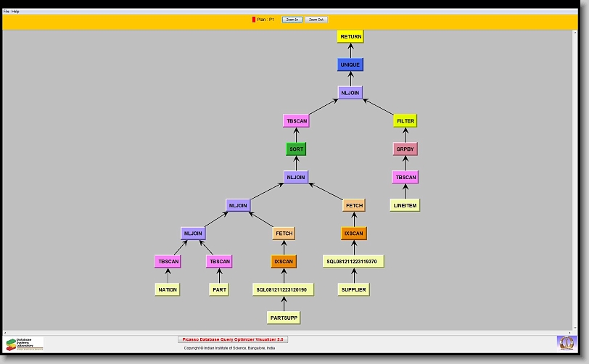Select the yellow RETURN node
Image resolution: width=589 pixels, height=364 pixels.
pos(351,36)
